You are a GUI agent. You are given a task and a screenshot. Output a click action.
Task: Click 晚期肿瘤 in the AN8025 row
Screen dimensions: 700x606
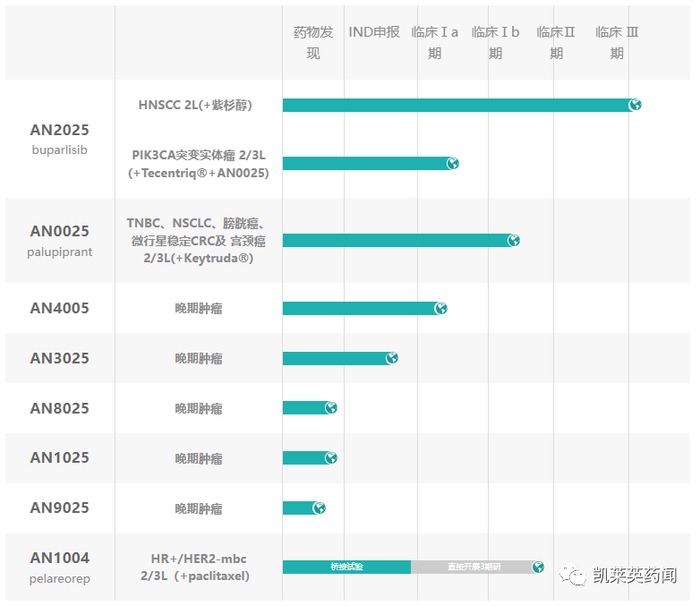pyautogui.click(x=199, y=409)
